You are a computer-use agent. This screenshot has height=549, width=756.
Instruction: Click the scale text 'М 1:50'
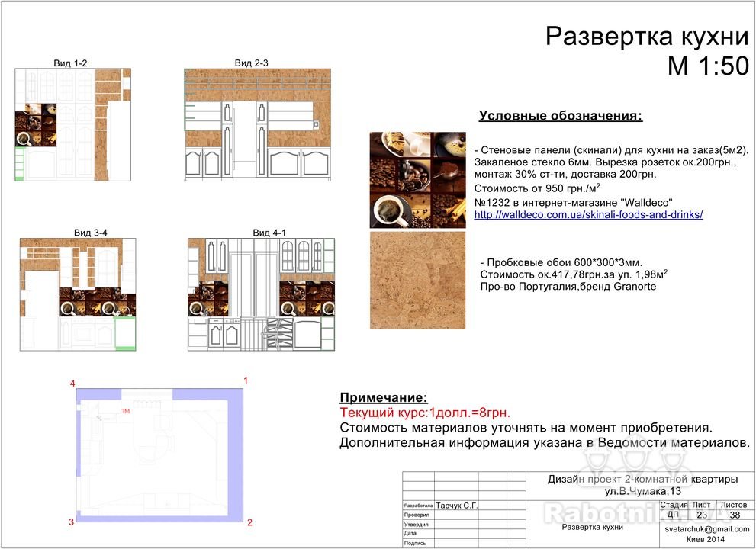pyautogui.click(x=708, y=66)
